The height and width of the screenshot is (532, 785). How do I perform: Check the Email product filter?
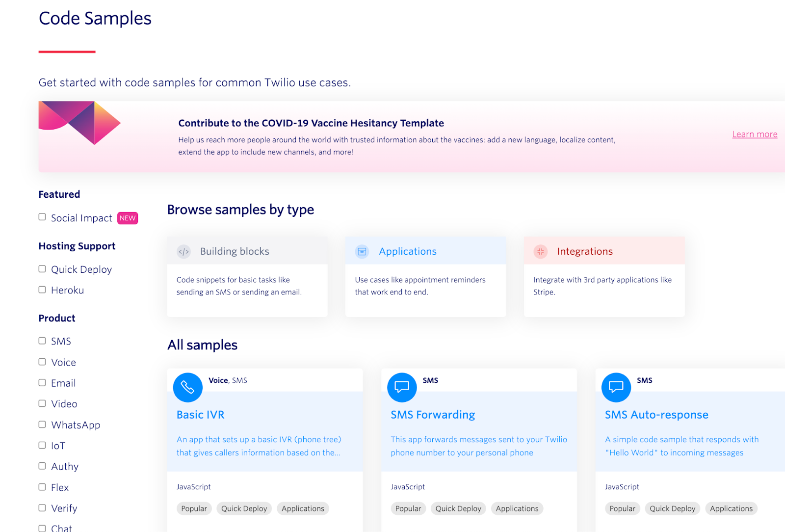(x=42, y=382)
